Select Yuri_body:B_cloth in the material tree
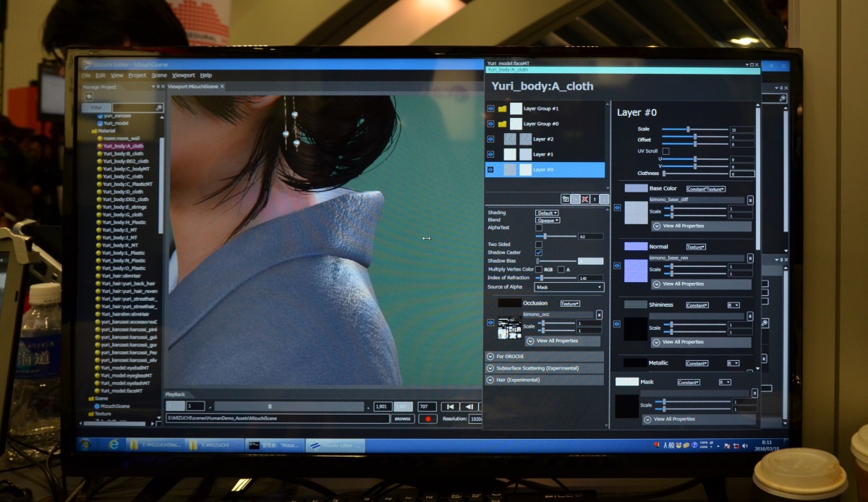 coord(123,153)
